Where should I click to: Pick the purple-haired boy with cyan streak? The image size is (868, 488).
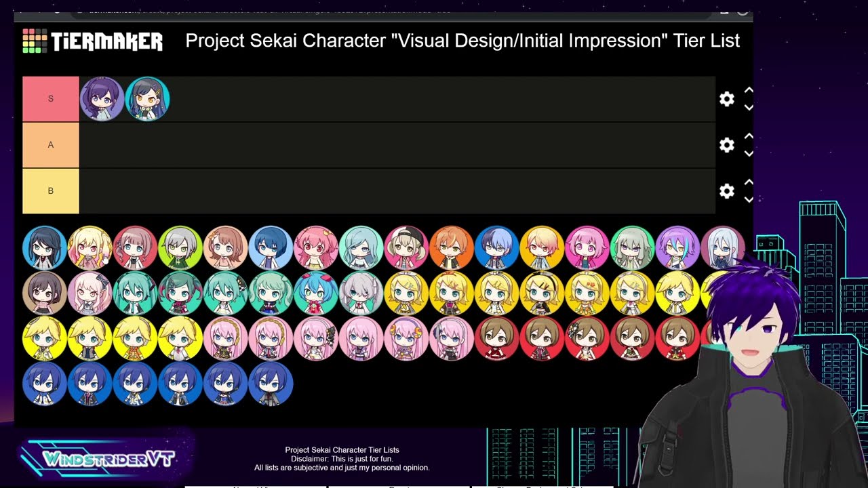coord(677,248)
